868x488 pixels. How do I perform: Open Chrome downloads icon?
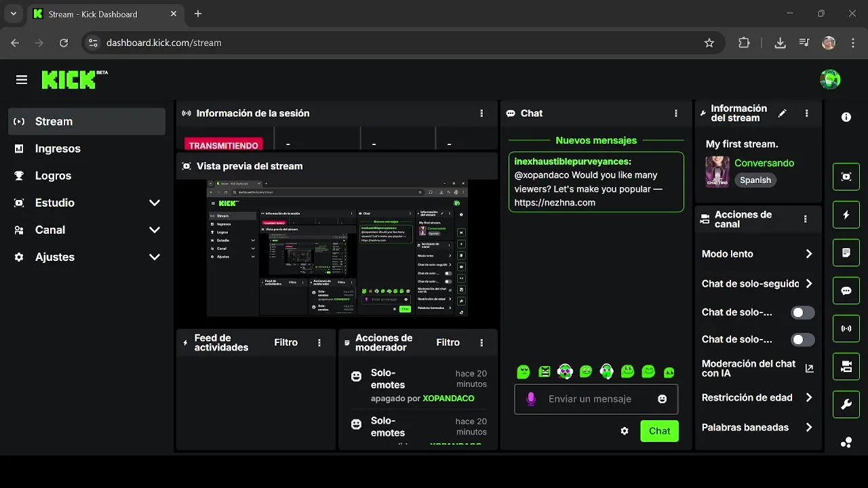pos(781,43)
